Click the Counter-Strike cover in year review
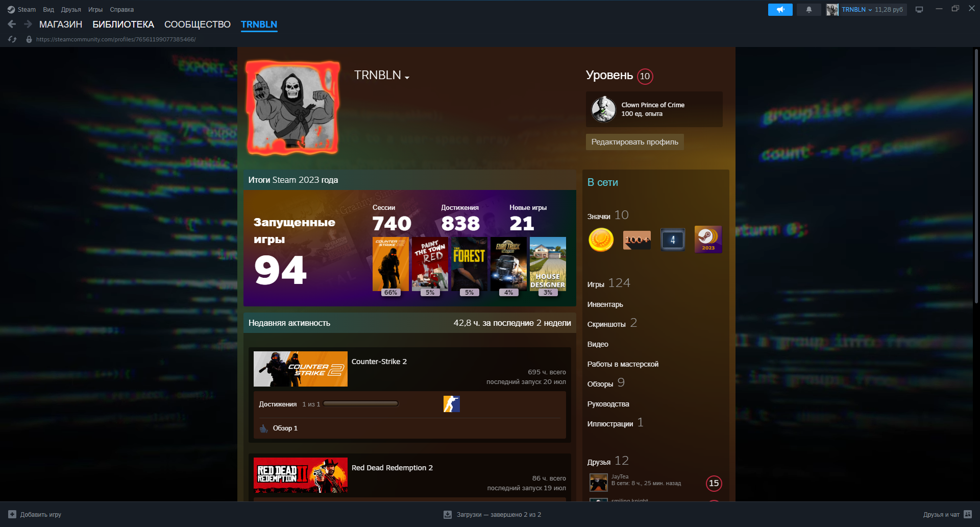This screenshot has width=980, height=527. coord(390,264)
